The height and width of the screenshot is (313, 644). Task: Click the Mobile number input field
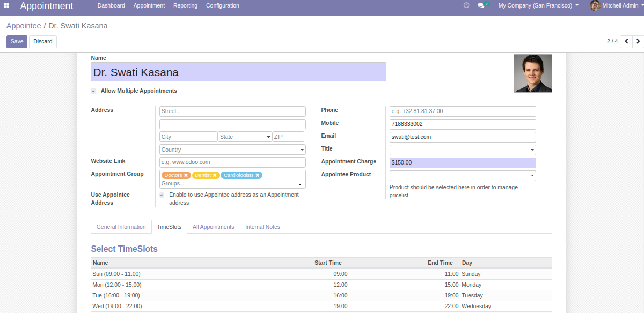point(462,124)
